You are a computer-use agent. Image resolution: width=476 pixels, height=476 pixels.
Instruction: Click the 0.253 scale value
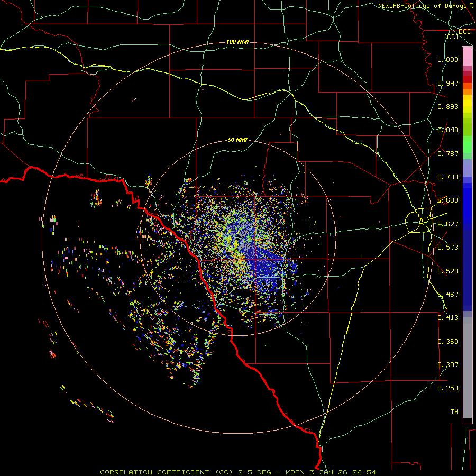(x=448, y=388)
